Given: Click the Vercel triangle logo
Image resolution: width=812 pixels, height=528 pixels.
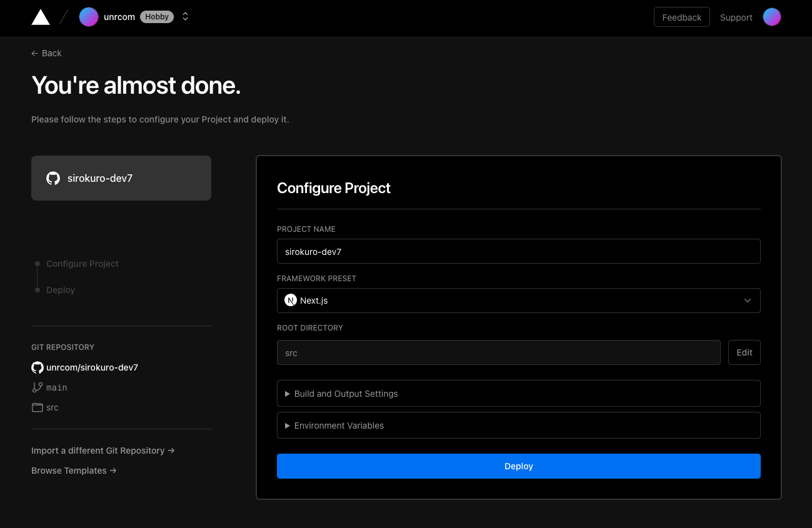Looking at the screenshot, I should (41, 17).
